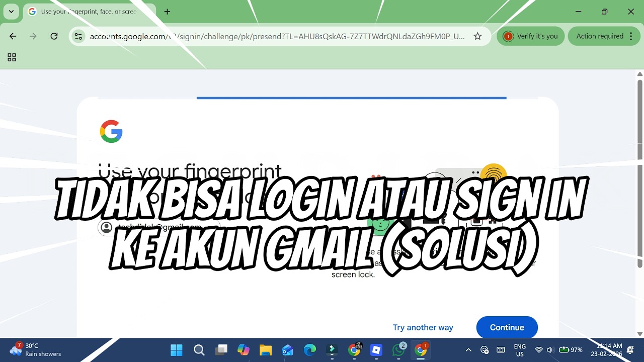644x362 pixels.
Task: Go back using the browser back arrow
Action: coord(13,36)
